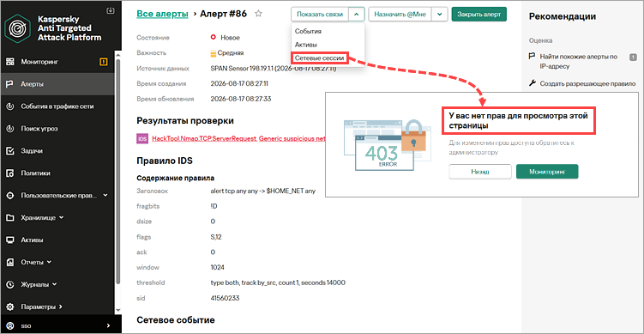The height and width of the screenshot is (334, 644).
Task: Select Активы from the dropdown list
Action: pos(306,45)
